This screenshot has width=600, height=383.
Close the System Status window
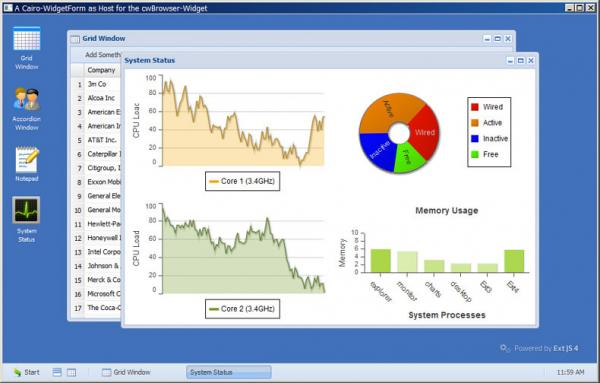[531, 60]
